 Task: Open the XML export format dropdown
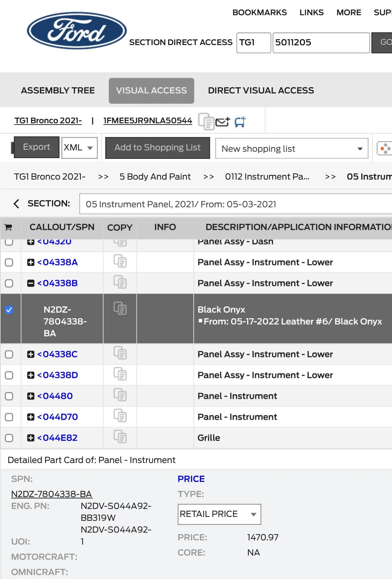click(x=79, y=148)
